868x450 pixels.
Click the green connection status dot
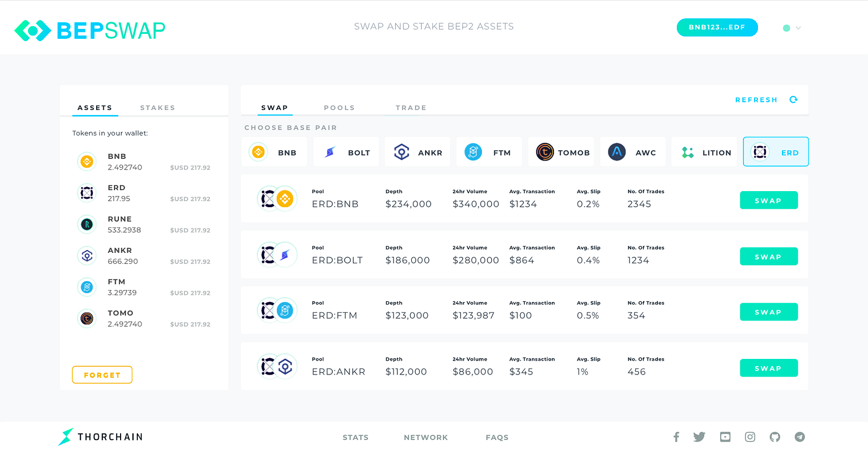(786, 28)
